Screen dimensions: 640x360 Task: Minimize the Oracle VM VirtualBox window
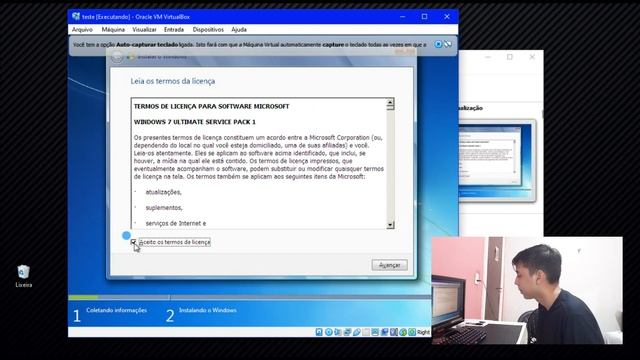402,17
